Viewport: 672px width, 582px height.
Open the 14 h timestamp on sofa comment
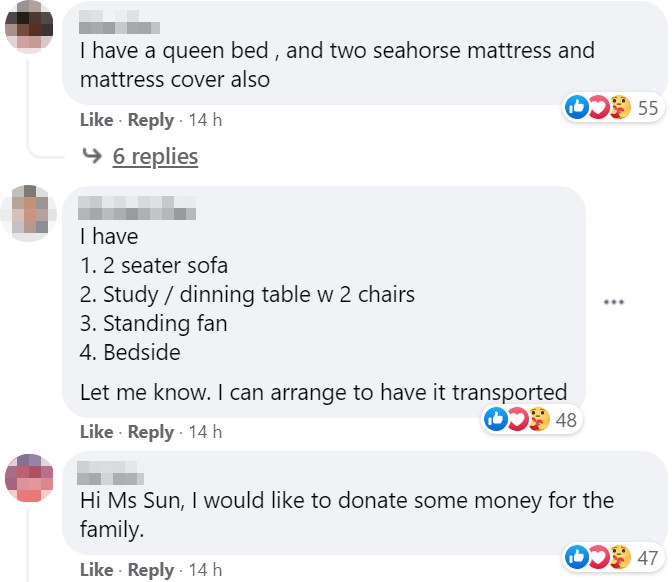pos(204,432)
